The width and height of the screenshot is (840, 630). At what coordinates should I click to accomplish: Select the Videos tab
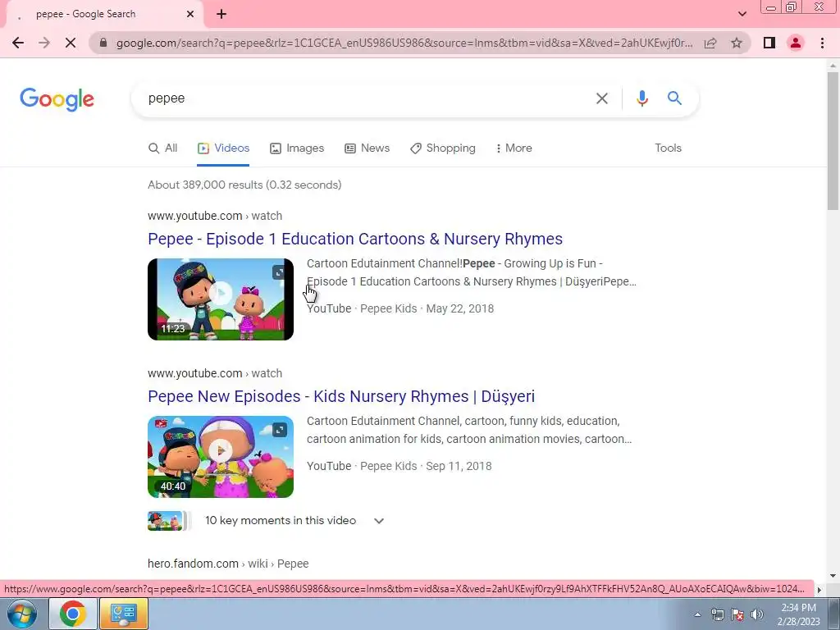click(223, 148)
